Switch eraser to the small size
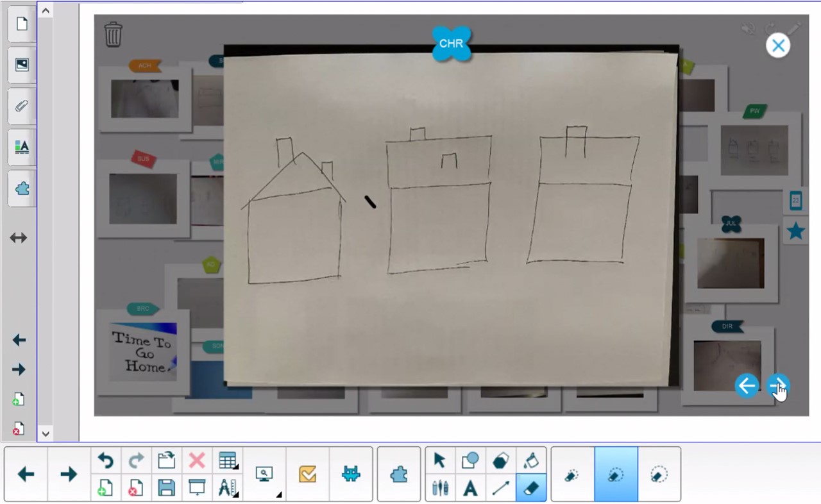 pos(573,475)
